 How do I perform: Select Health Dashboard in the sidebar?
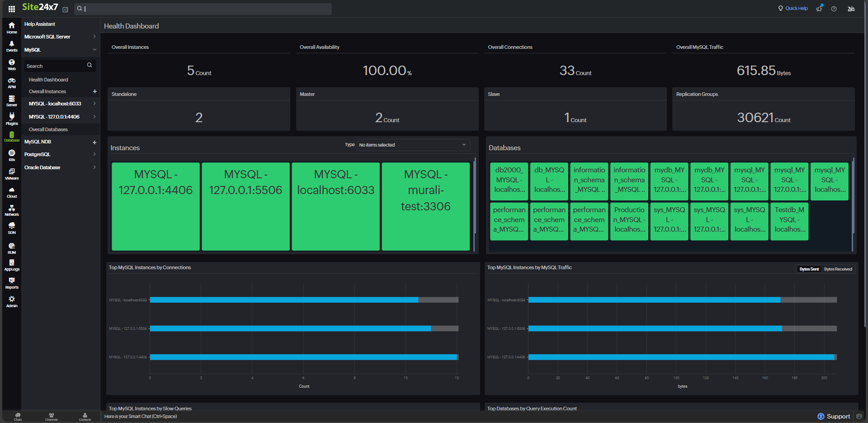(x=48, y=80)
